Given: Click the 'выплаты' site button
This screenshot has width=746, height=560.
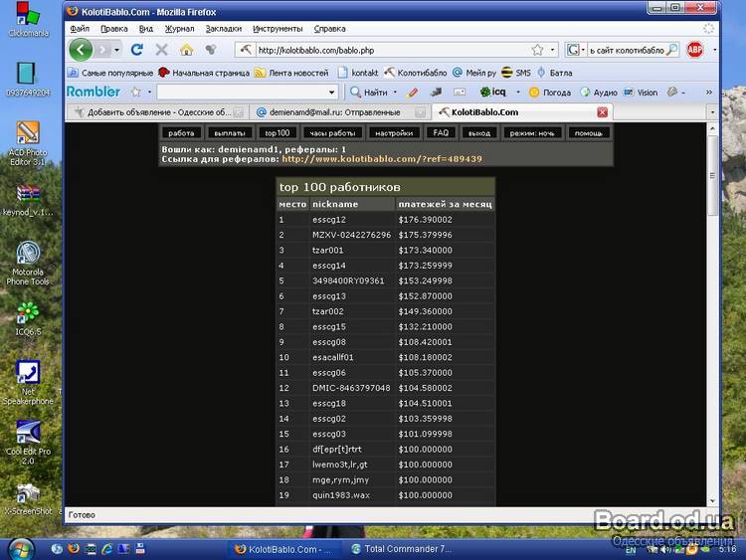Looking at the screenshot, I should [231, 132].
